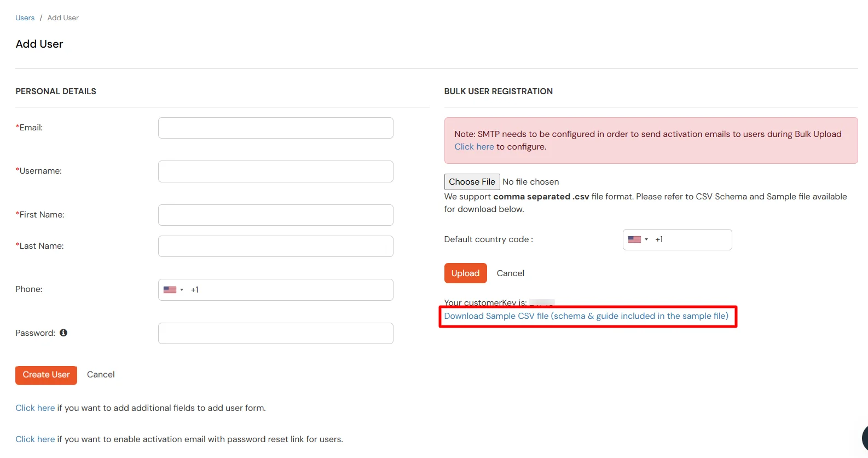Cancel the Add User form
The width and height of the screenshot is (868, 458).
[101, 375]
